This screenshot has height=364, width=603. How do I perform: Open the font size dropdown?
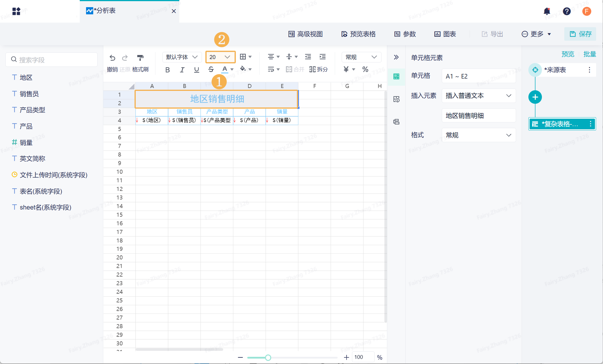220,57
